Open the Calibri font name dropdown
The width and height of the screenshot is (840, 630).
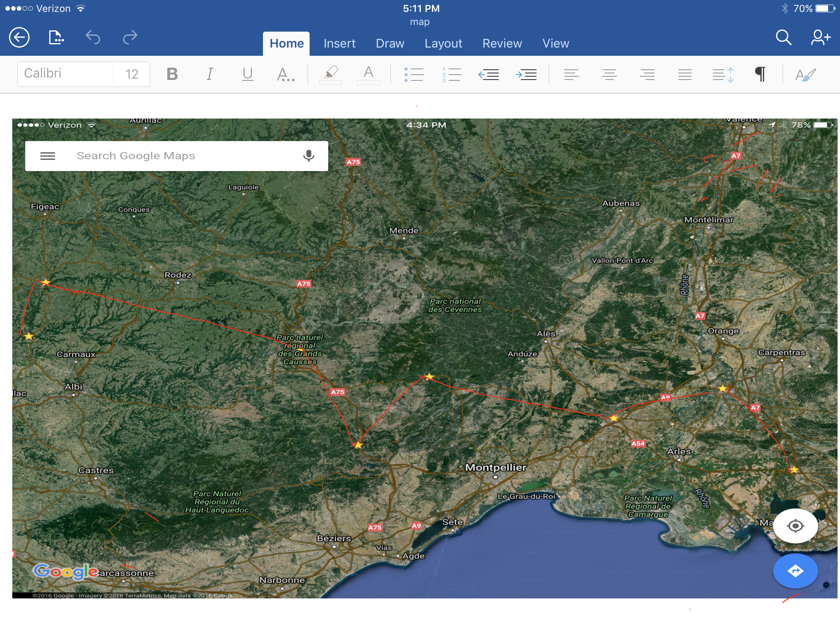pyautogui.click(x=66, y=74)
